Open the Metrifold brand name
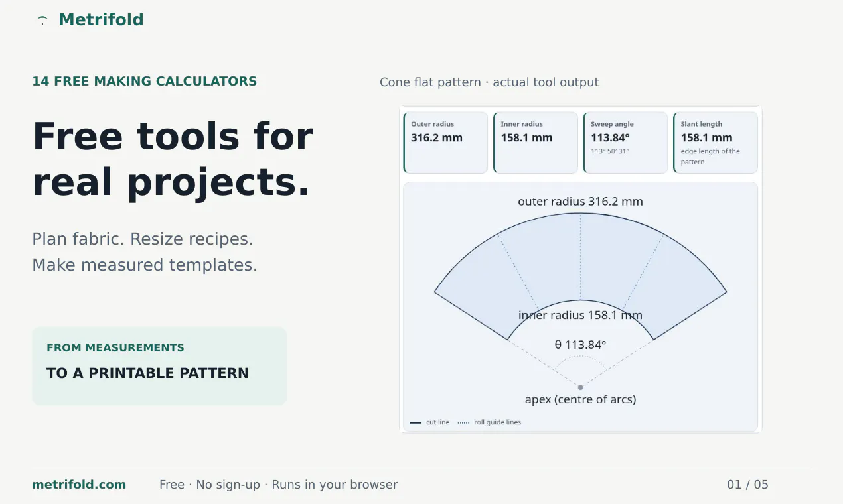The height and width of the screenshot is (504, 843). (x=101, y=20)
